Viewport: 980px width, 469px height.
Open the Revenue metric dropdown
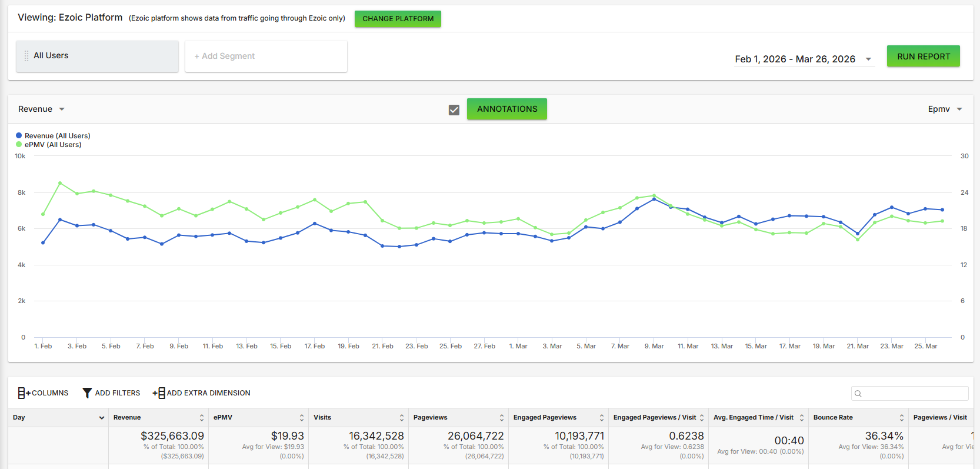41,109
